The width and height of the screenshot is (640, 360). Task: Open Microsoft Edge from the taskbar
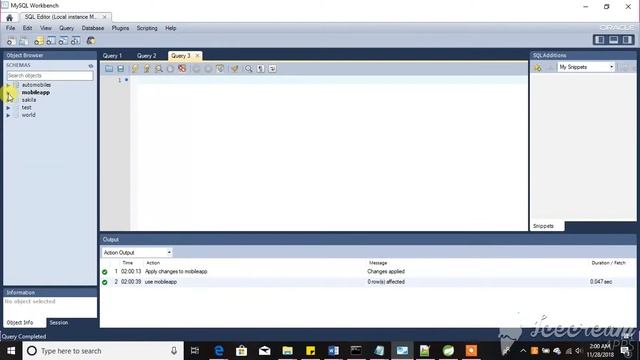point(219,351)
